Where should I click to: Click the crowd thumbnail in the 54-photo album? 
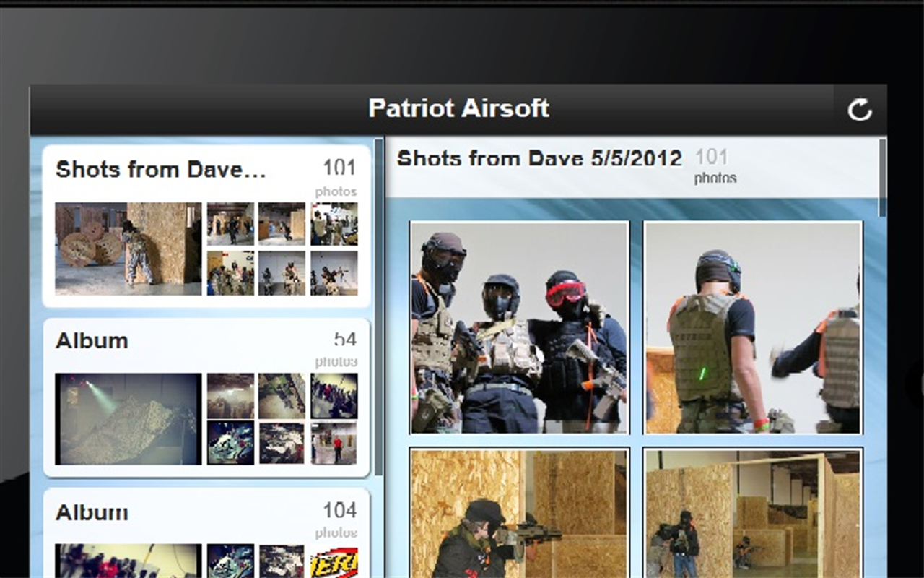tap(334, 395)
